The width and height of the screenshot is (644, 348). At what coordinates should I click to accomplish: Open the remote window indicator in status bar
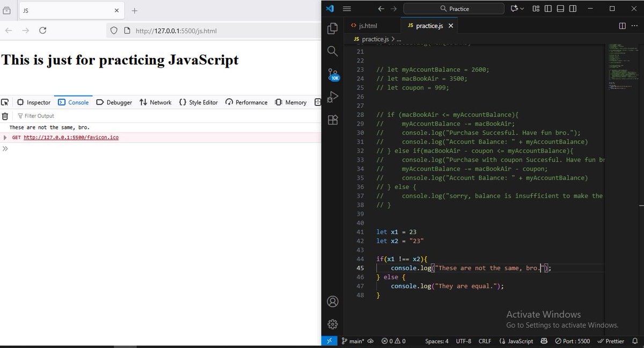(330, 341)
